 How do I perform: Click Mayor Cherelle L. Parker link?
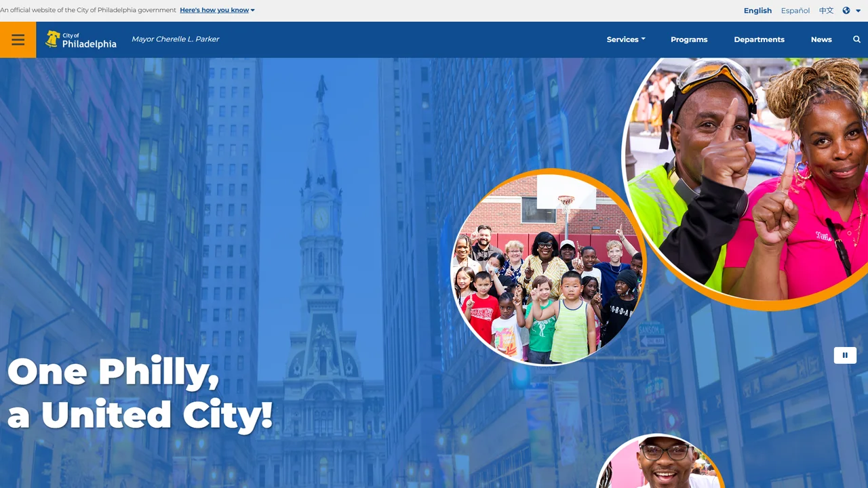[x=175, y=39]
